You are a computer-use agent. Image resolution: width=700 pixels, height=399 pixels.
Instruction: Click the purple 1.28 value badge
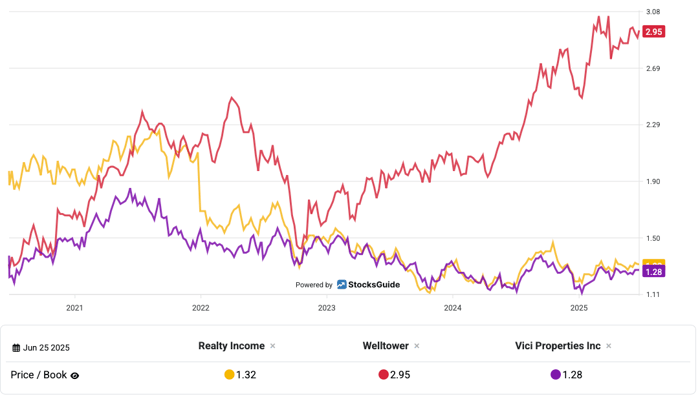point(654,272)
